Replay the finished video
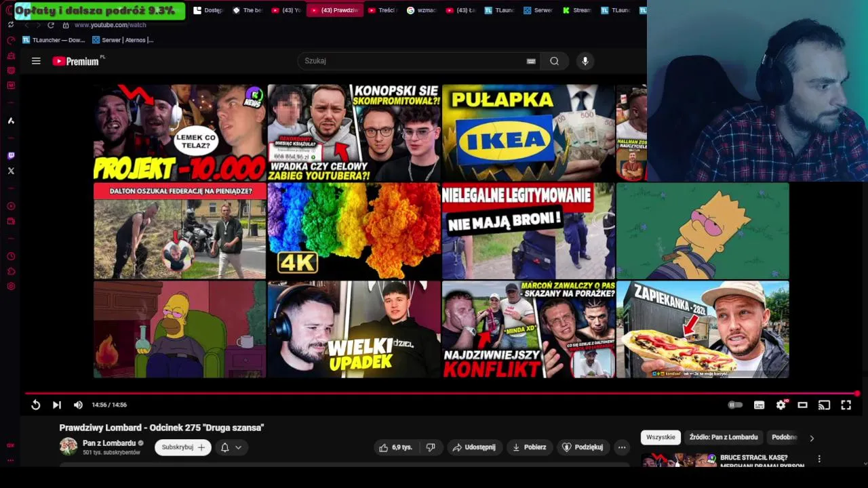868x488 pixels. point(35,405)
